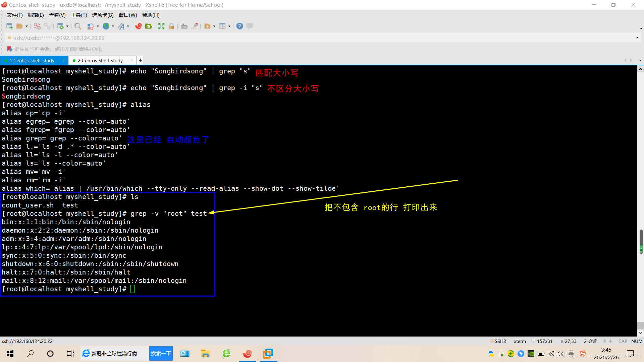Viewport: 644px width, 362px height.
Task: Click the status bar up arrow
Action: tap(605, 341)
